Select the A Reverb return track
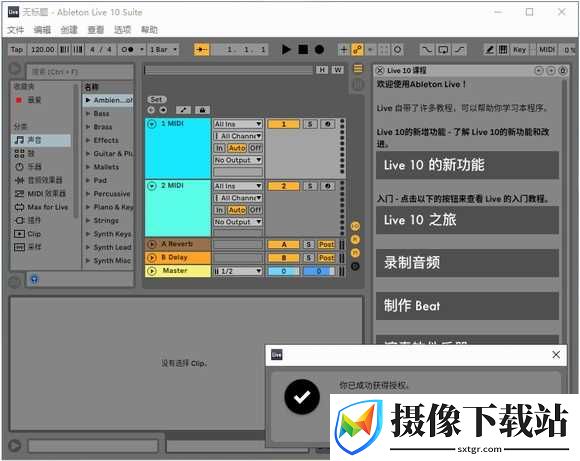This screenshot has height=461, width=580. [178, 244]
